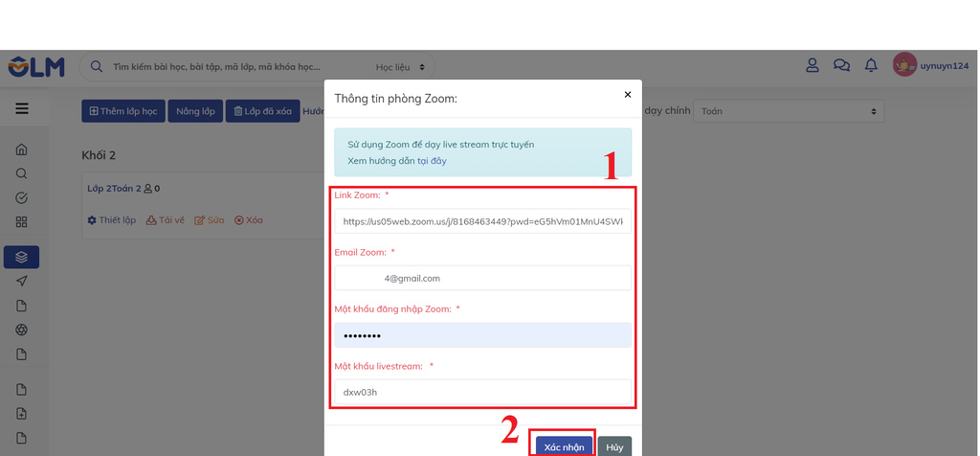Open the aperture icon in sidebar

tap(21, 330)
